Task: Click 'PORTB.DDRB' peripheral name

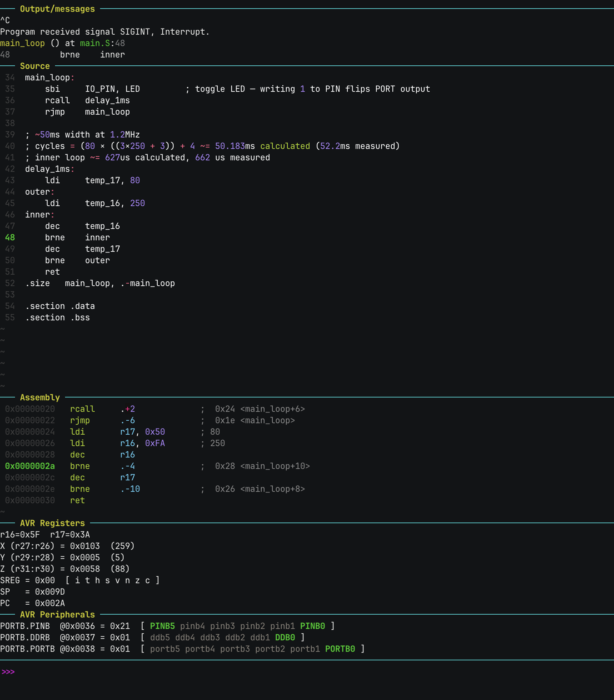Action: pos(25,637)
